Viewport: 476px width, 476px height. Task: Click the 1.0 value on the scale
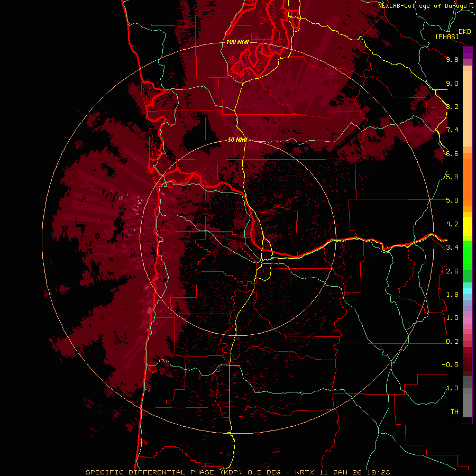click(452, 318)
